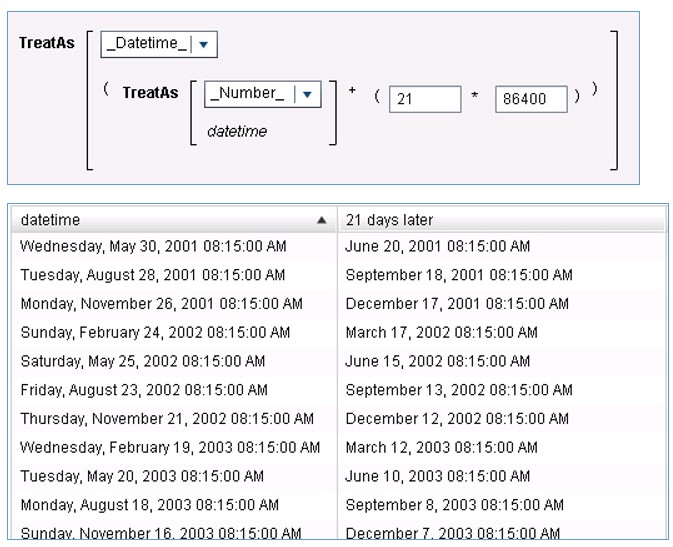This screenshot has height=547, width=673.
Task: Select the Monday, August 18, 2003 cell
Action: pos(149,505)
